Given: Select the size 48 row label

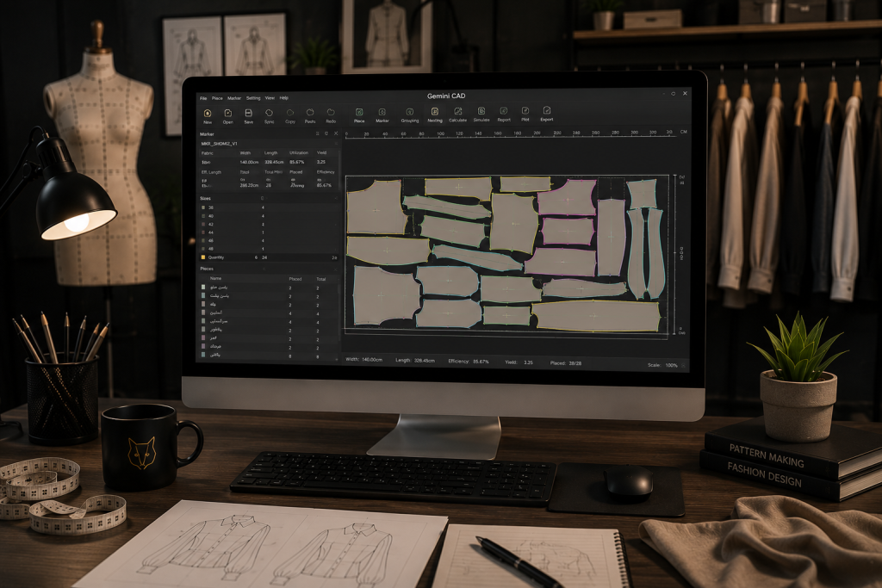Looking at the screenshot, I should [211, 249].
